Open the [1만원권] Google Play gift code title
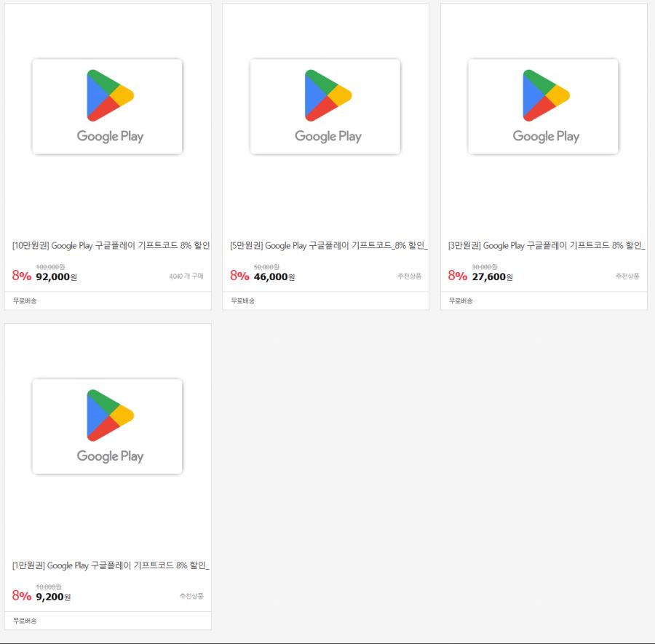 [x=111, y=565]
